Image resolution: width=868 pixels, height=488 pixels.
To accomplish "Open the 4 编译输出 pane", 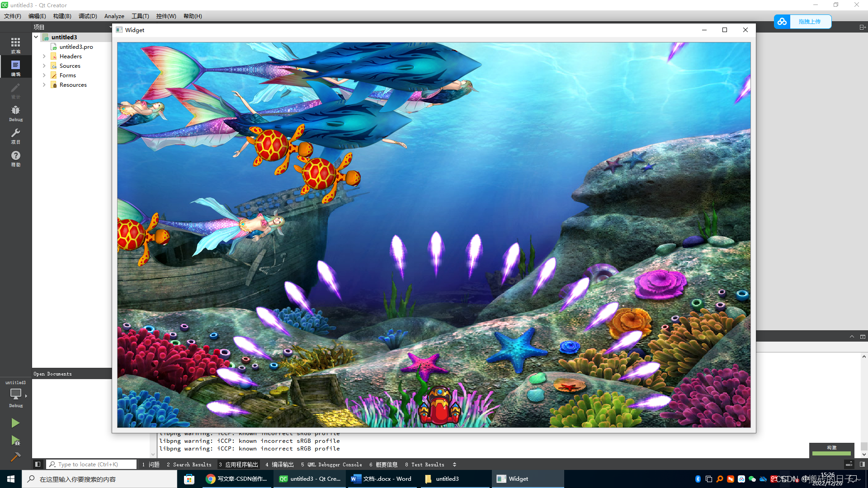I will point(279,465).
